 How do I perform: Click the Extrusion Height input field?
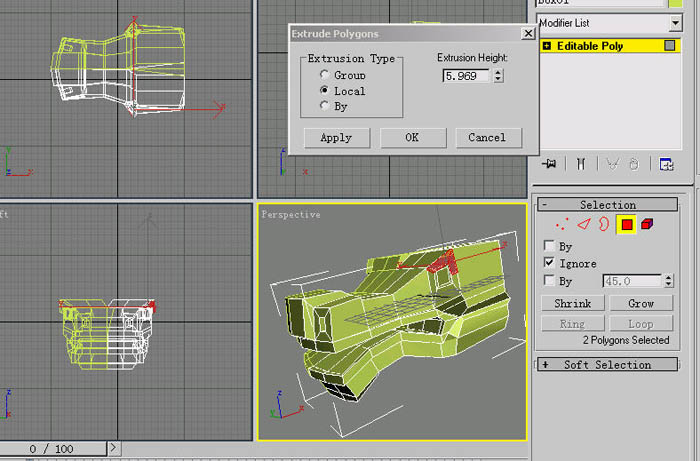[x=466, y=76]
